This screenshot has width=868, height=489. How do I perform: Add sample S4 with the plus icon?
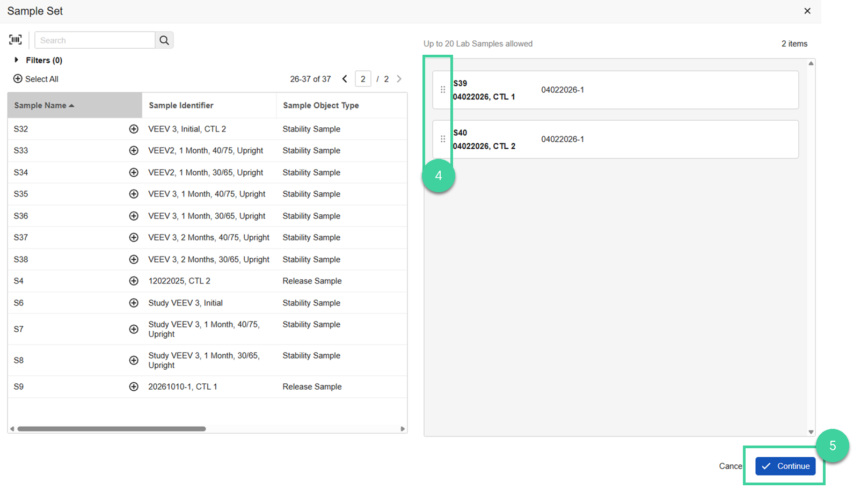coord(134,281)
